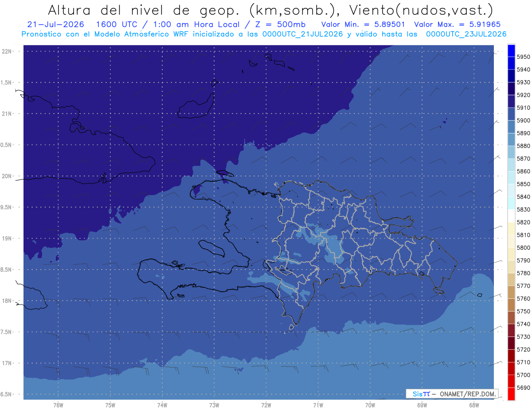The image size is (532, 411).
Task: Click the '69W' longitude label
Action: (x=422, y=405)
